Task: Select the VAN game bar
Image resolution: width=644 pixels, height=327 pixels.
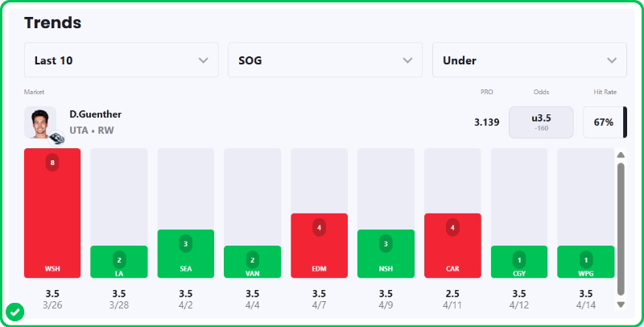Action: [253, 261]
